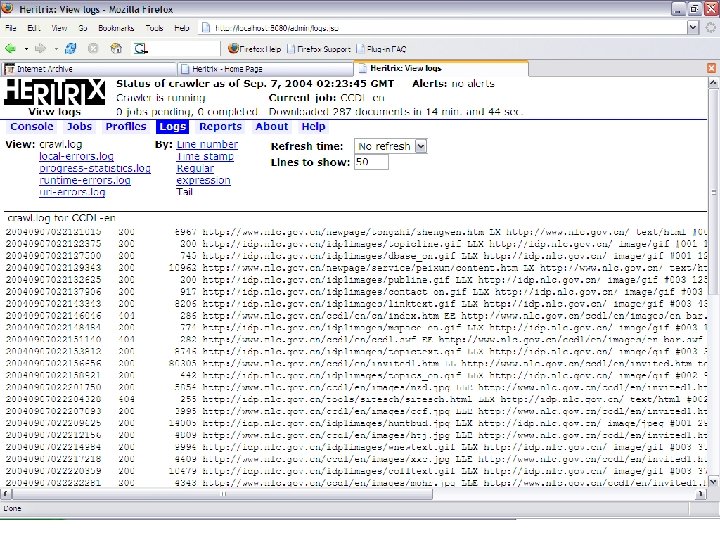Open the Tools menu
This screenshot has height=540, width=720.
pos(154,28)
